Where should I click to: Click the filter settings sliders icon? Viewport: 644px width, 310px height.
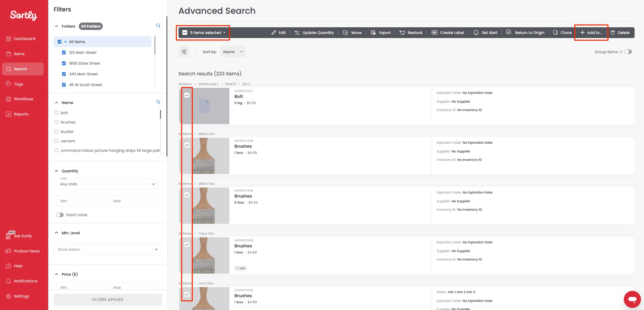point(184,52)
